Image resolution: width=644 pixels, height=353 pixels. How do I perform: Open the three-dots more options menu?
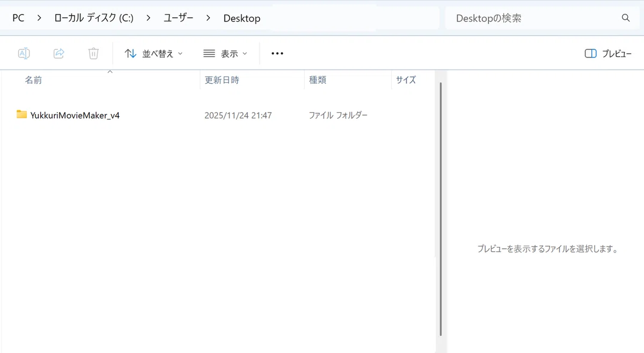(277, 53)
